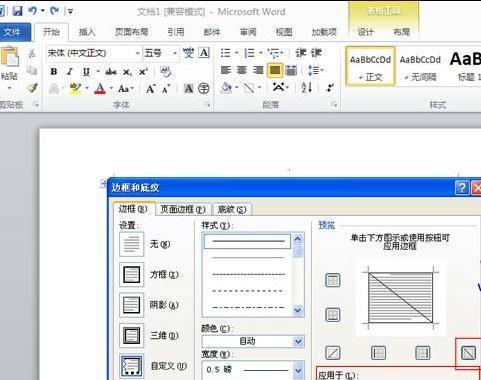Switch to the 页面边框 dialog tab

pos(183,209)
